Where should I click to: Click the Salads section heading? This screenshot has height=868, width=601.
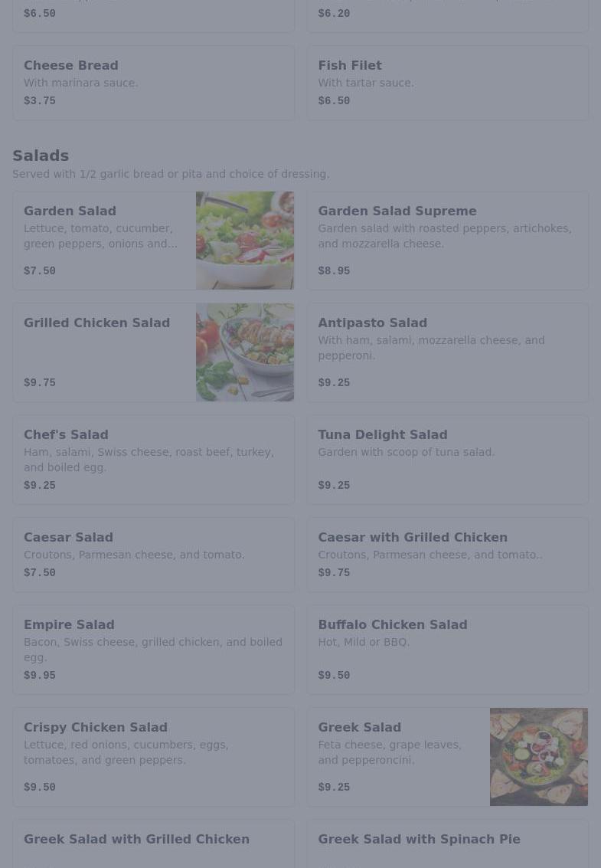41,156
